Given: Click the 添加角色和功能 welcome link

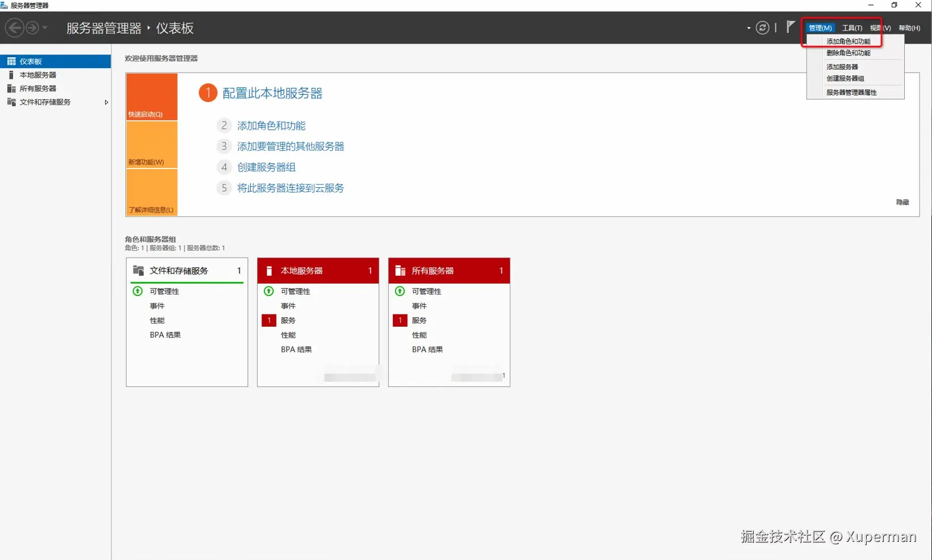Looking at the screenshot, I should [271, 125].
